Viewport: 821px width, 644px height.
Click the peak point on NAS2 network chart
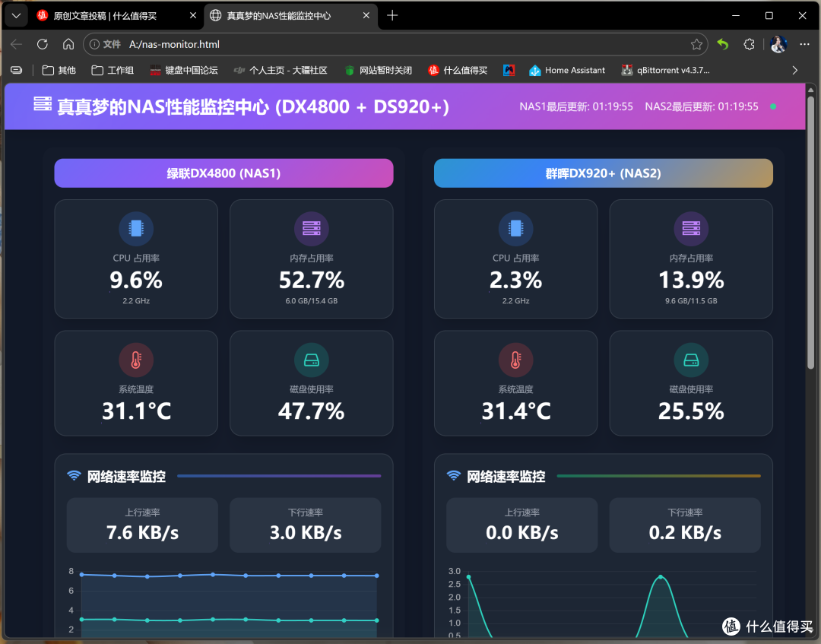tap(661, 577)
